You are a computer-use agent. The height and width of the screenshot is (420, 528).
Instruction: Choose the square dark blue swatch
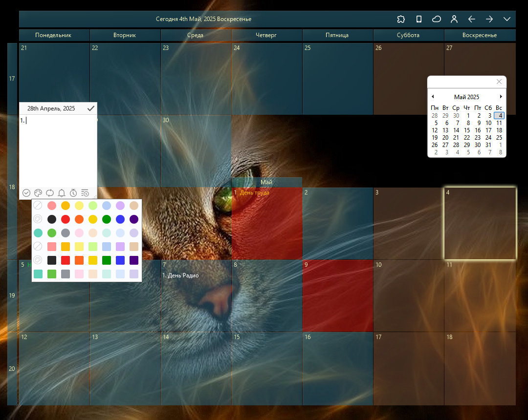(120, 260)
